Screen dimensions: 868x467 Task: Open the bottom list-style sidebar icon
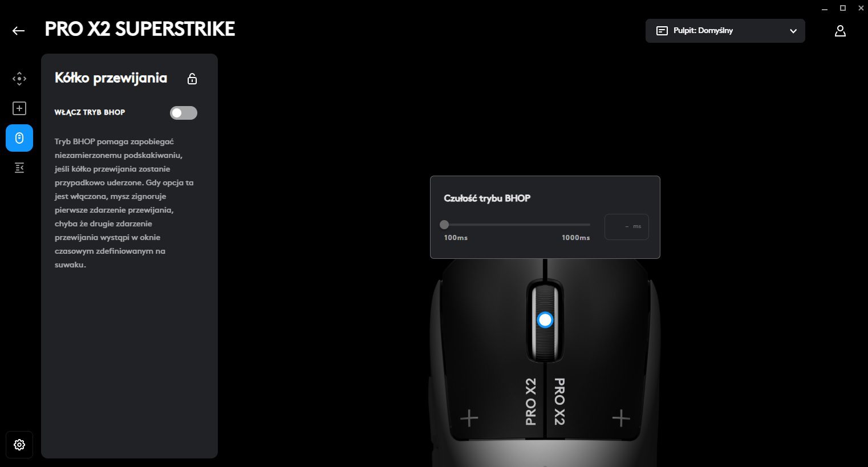(19, 168)
